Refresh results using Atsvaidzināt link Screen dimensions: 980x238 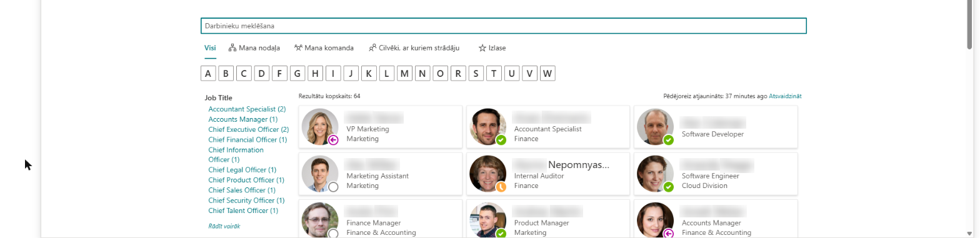click(x=785, y=96)
